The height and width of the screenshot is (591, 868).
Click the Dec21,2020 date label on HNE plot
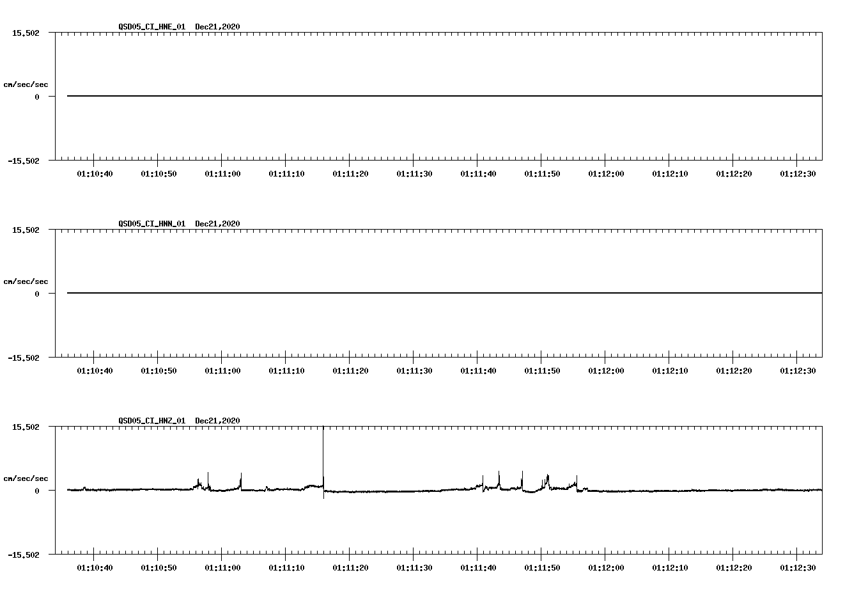217,27
